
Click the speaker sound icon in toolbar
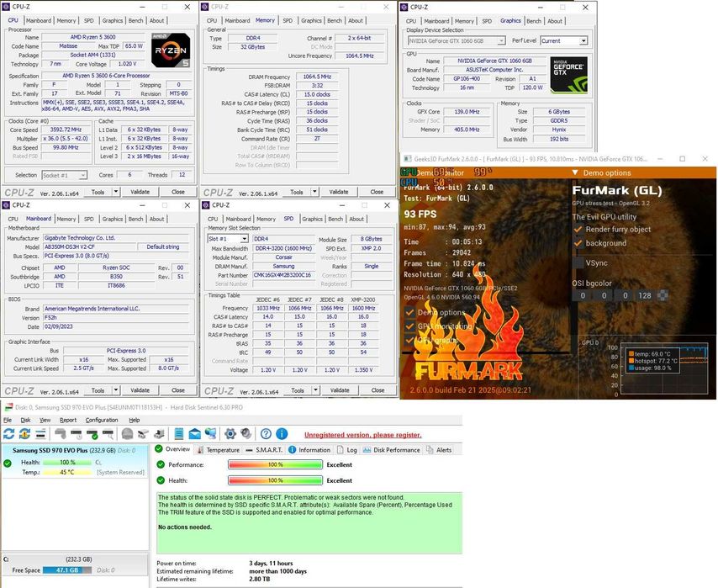click(x=245, y=433)
